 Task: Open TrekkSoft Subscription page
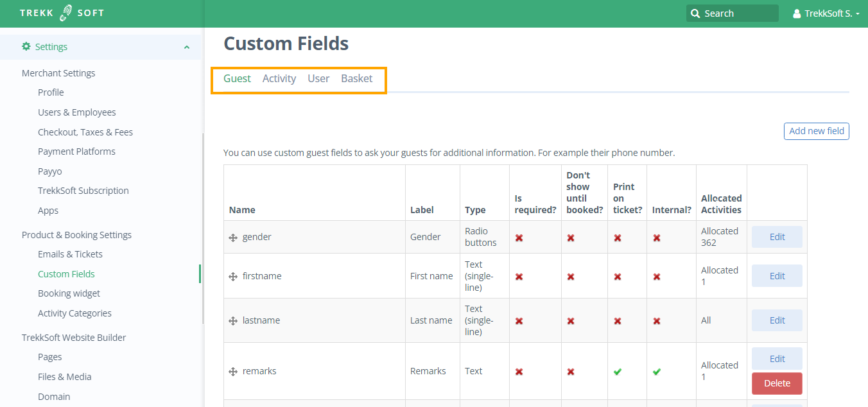(83, 191)
